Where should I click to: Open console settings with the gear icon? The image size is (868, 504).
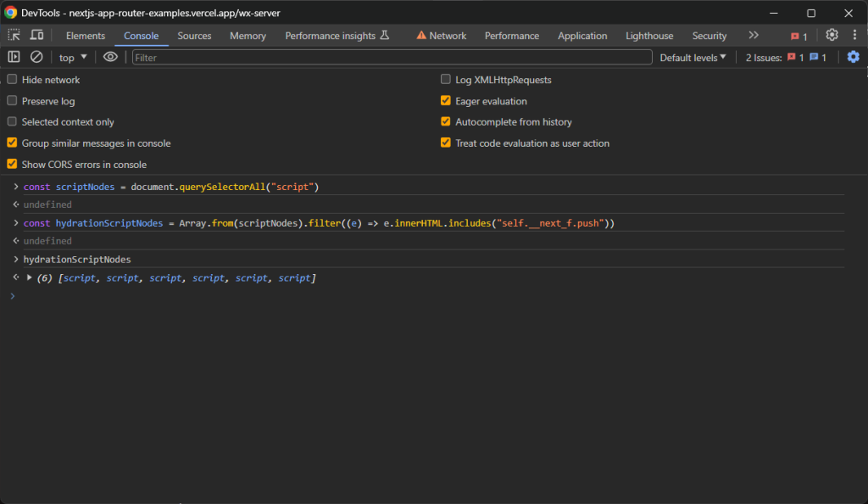854,57
